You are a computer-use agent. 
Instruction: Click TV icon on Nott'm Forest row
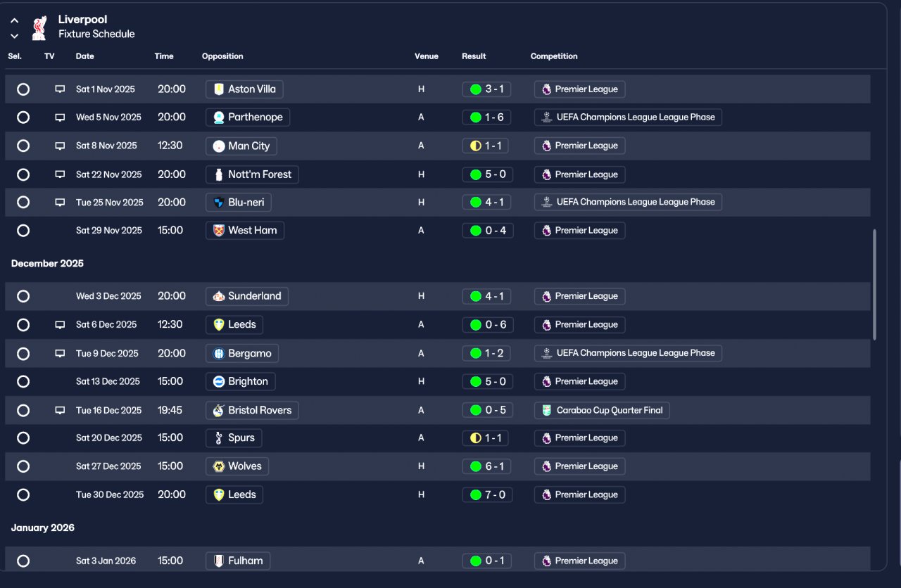click(x=60, y=174)
